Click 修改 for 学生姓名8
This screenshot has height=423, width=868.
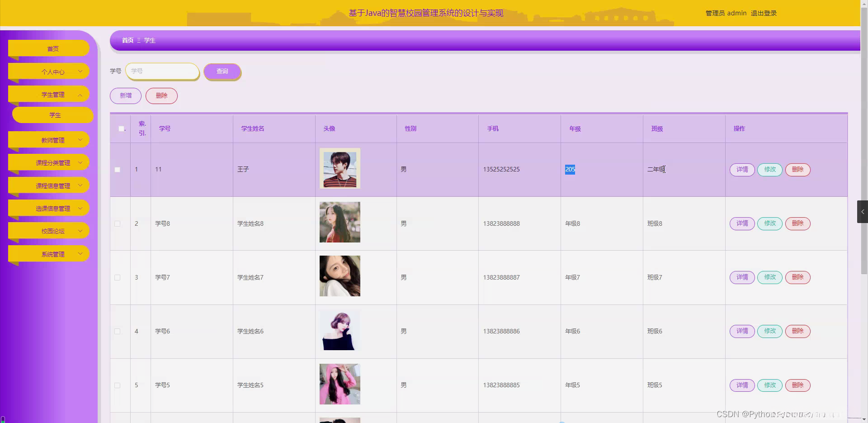coord(770,223)
